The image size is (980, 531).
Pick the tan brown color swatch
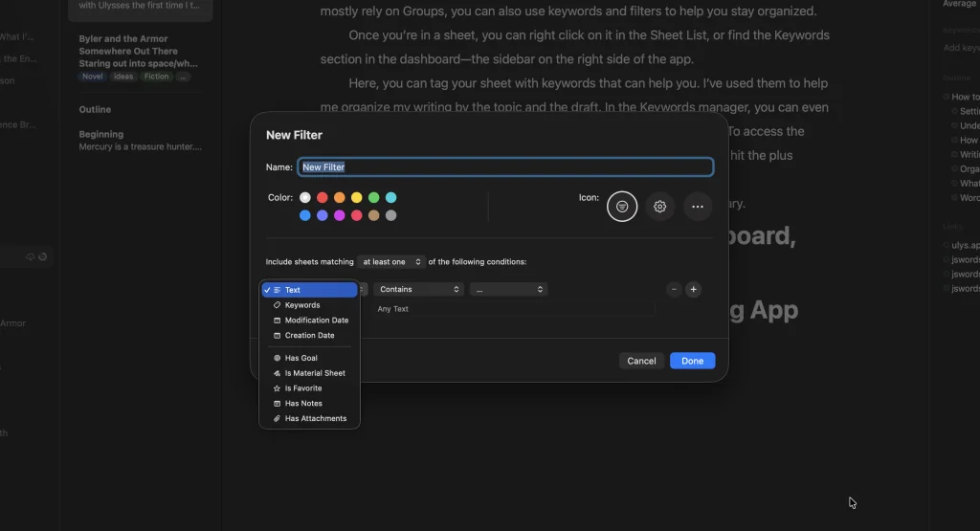[x=374, y=215]
